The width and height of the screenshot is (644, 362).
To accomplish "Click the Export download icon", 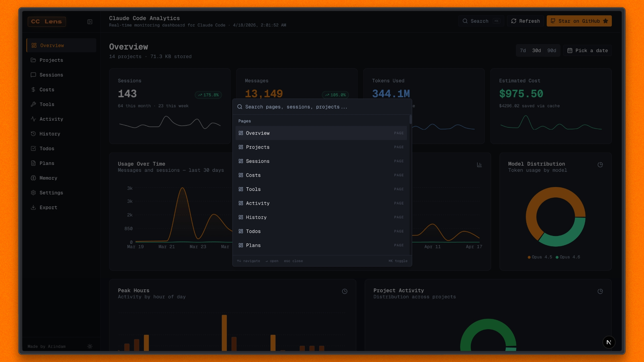I will pyautogui.click(x=33, y=207).
